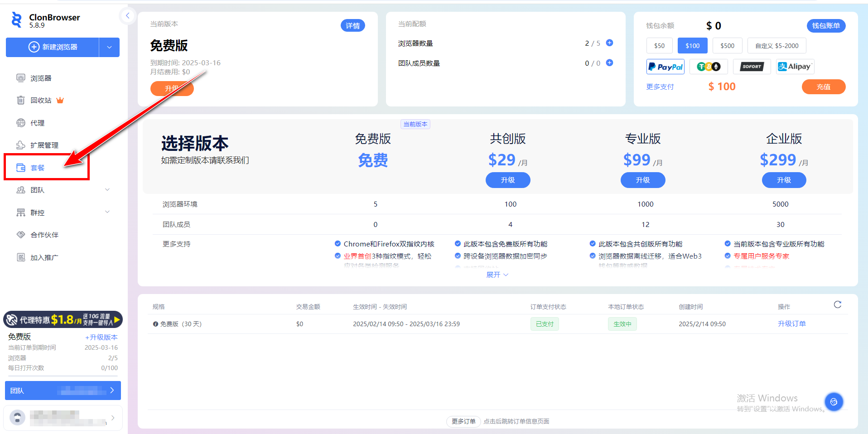Select the Package (套餐) sidebar item
The image size is (868, 434).
[37, 168]
